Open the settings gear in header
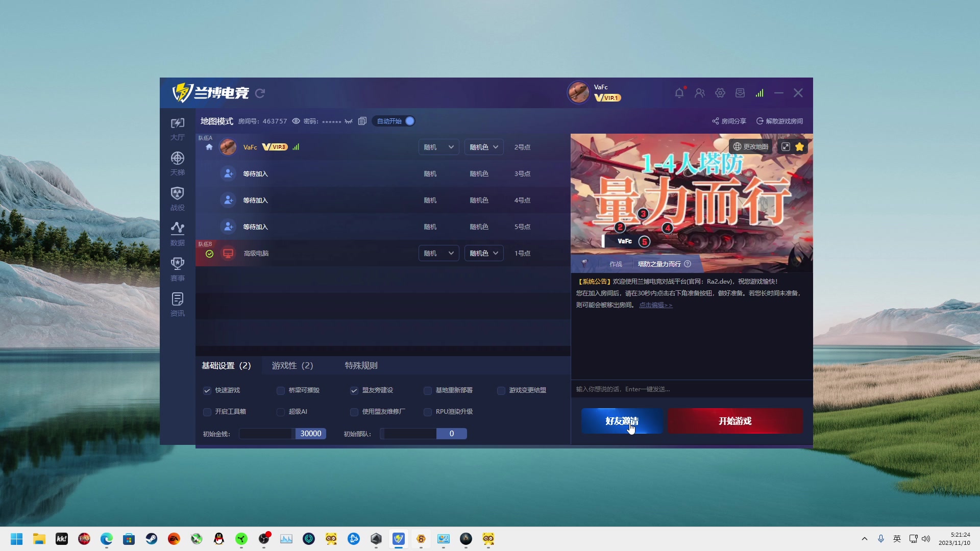 [720, 93]
